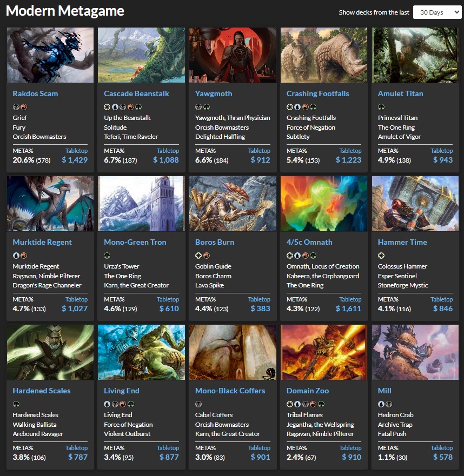Click the Mono-Black Coffers card artwork

(x=233, y=352)
